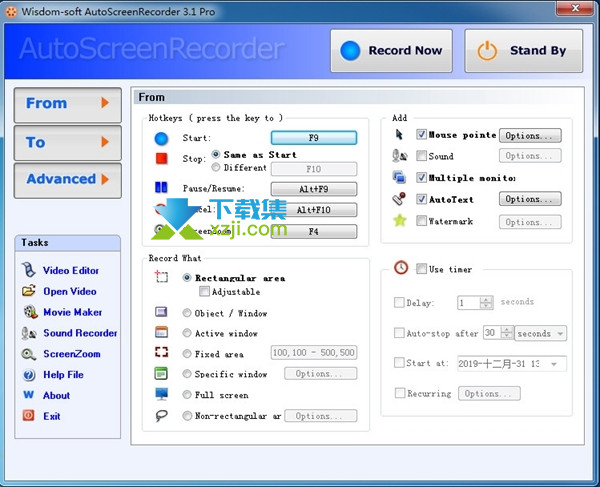Click the Sound Recorder microphone icon

click(x=29, y=333)
